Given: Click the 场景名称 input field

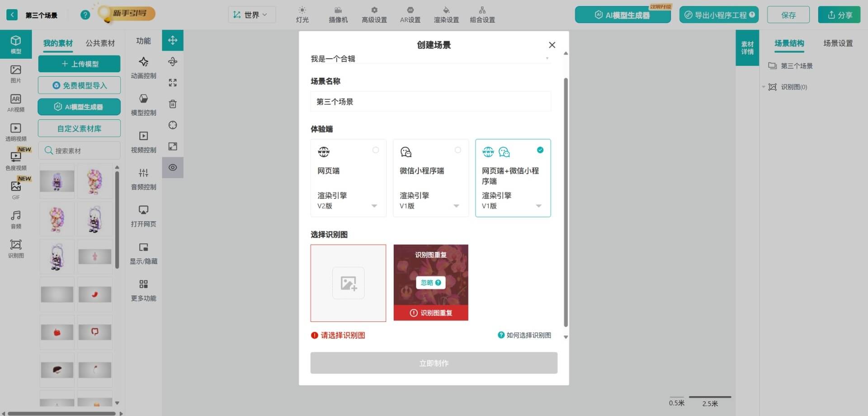Looking at the screenshot, I should coord(430,101).
